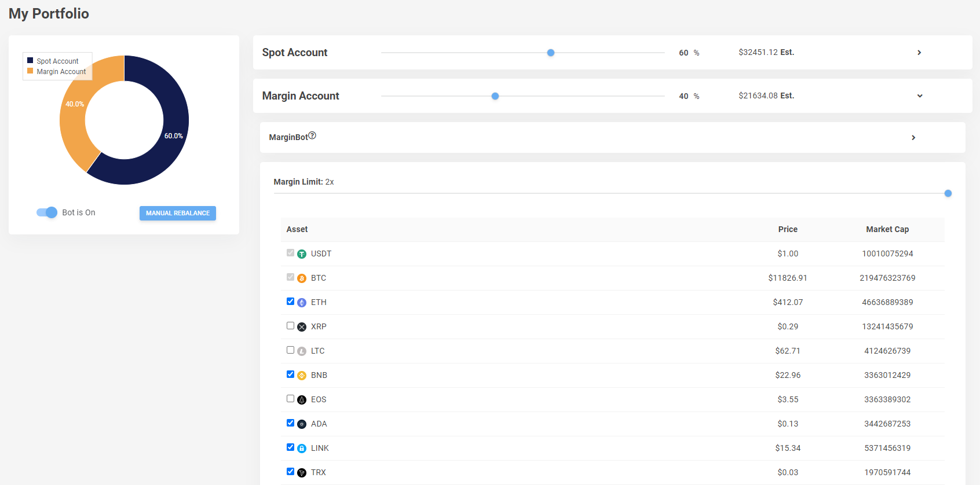Click the $21634.08 Est. value

(x=766, y=95)
